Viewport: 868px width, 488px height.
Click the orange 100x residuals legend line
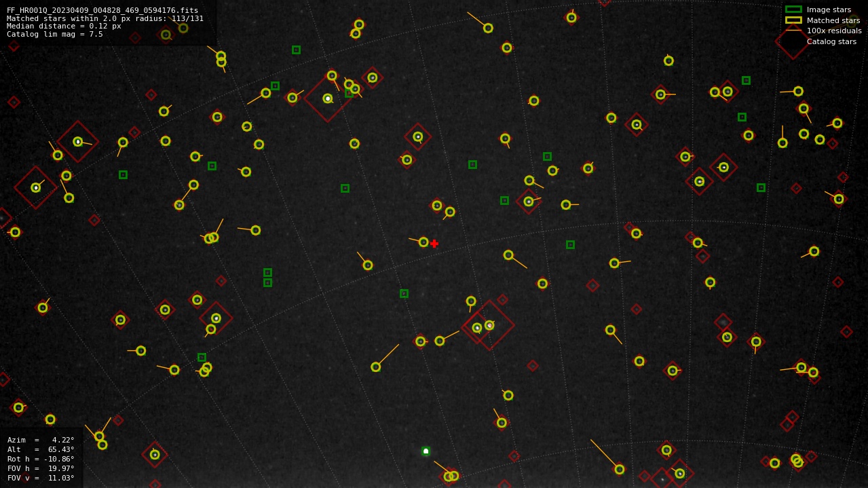(793, 31)
